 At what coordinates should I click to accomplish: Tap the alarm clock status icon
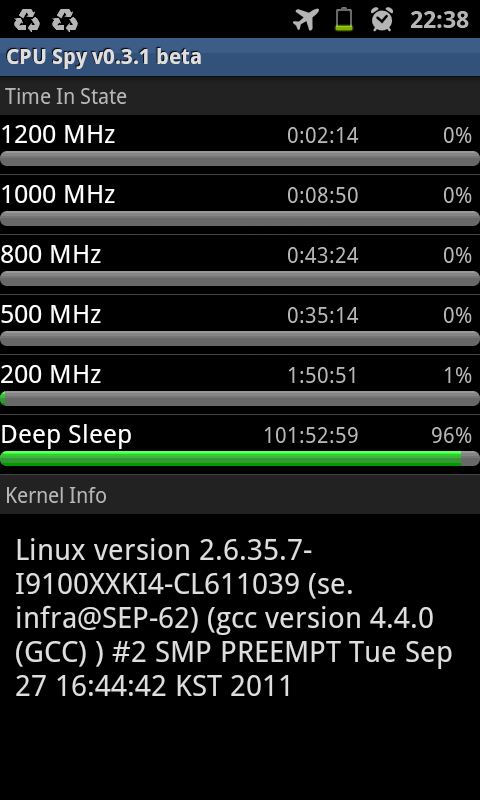coord(382,19)
